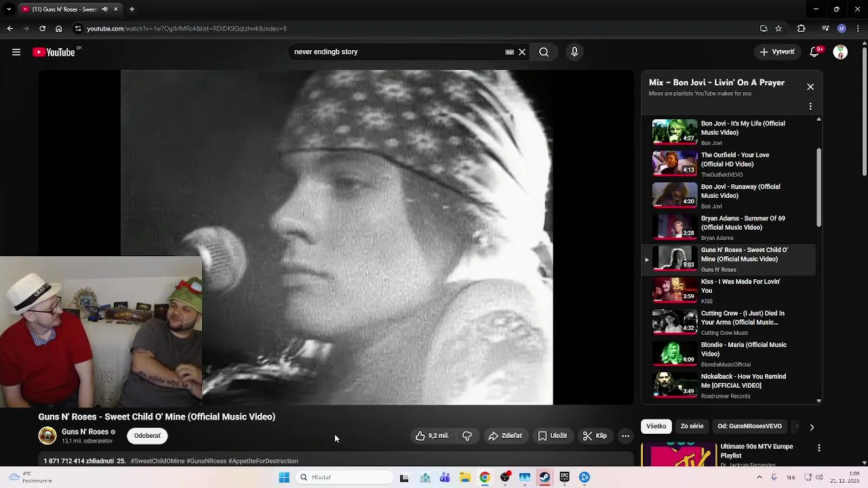
Task: Create a clip with the Klip button
Action: 595,436
